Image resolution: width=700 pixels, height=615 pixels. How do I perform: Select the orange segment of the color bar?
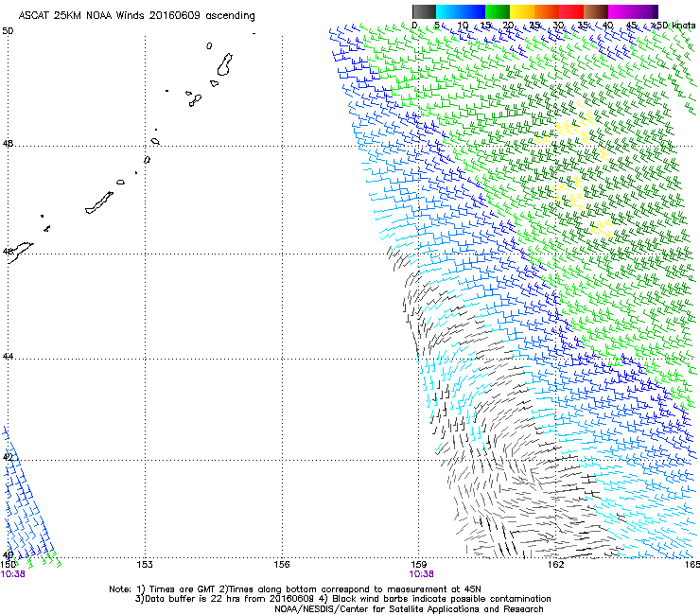point(547,11)
